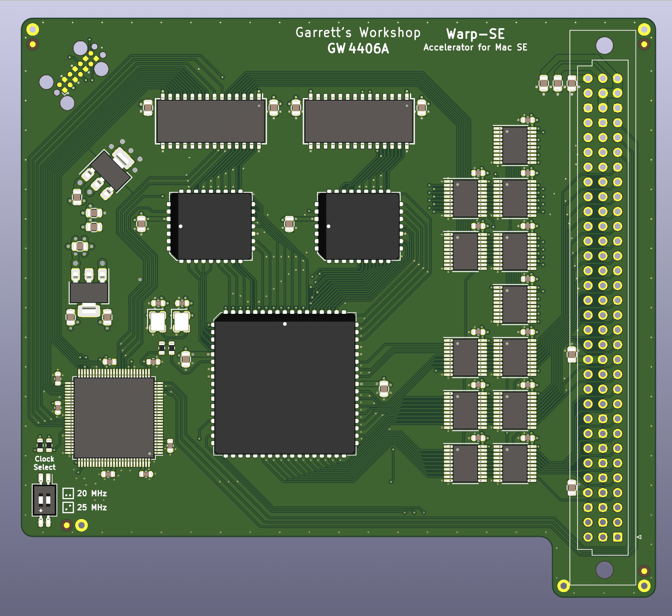672x616 pixels.
Task: Select the right white crystal oscillator
Action: coord(181,322)
